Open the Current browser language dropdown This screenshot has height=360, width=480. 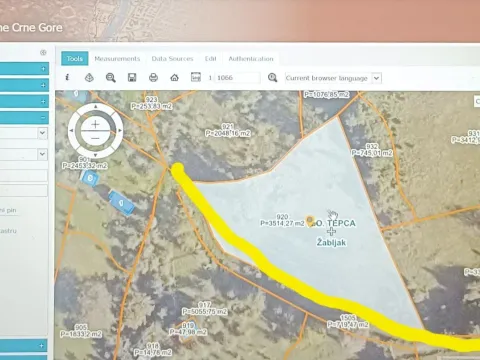coord(333,78)
